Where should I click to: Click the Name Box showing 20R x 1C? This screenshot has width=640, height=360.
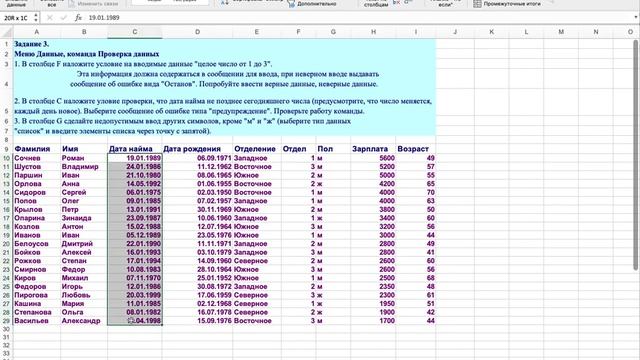tap(16, 18)
